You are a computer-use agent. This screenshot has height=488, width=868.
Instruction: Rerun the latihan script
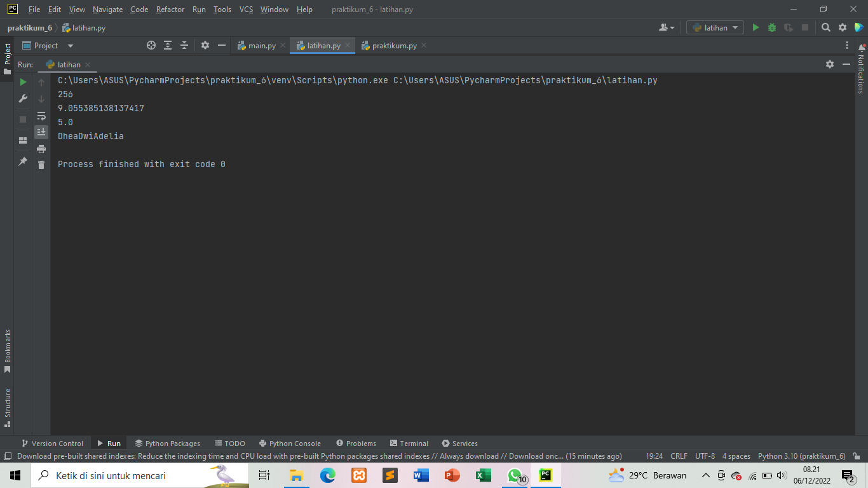click(22, 81)
